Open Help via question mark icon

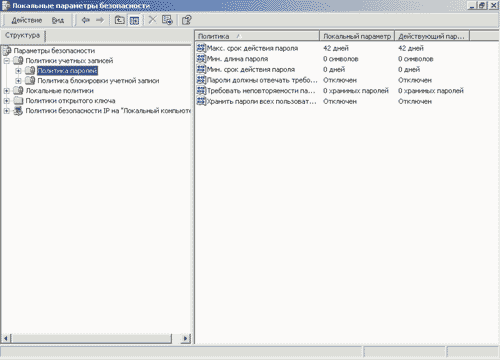coord(187,20)
